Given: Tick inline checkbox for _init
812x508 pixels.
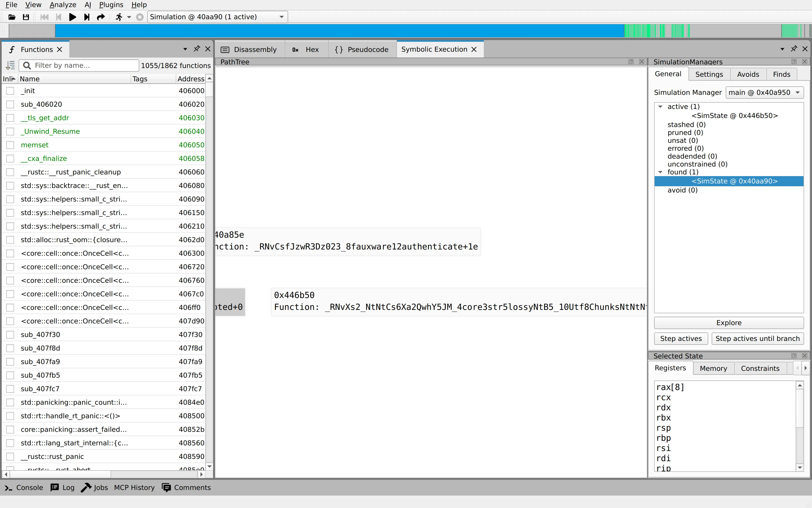Looking at the screenshot, I should tap(10, 91).
